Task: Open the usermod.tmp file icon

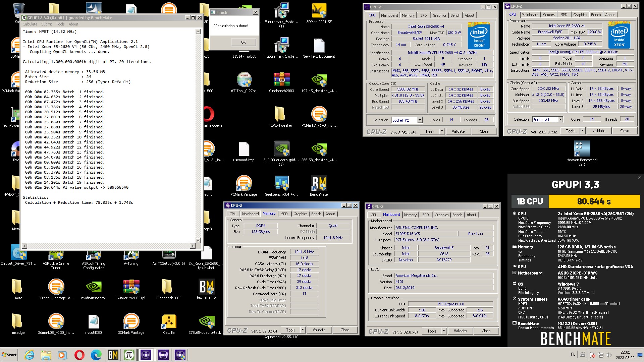Action: [244, 152]
